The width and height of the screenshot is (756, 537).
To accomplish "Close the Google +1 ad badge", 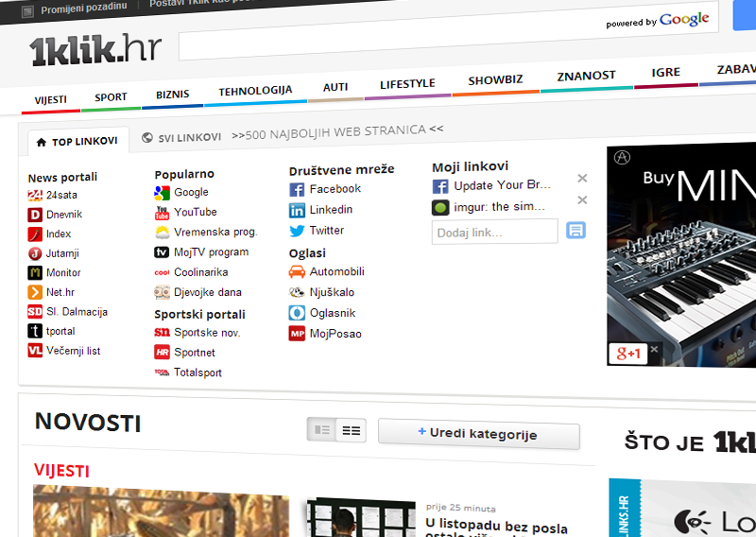I will [654, 348].
